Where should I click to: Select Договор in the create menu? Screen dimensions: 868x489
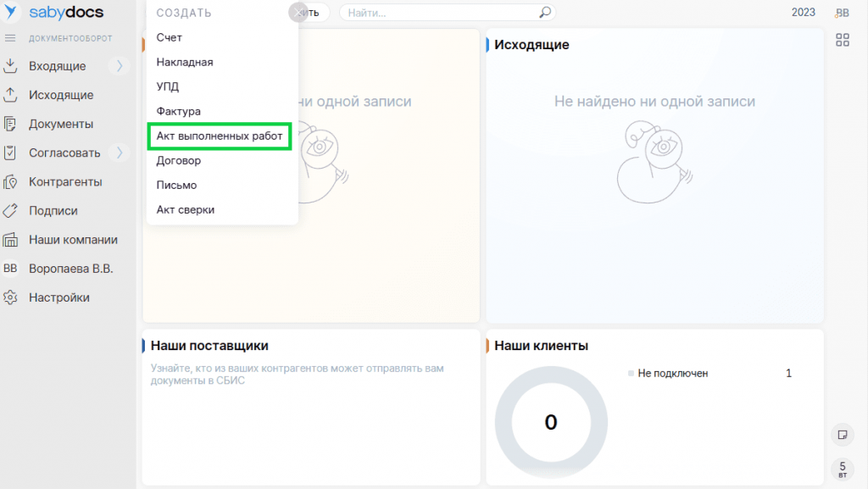[179, 160]
